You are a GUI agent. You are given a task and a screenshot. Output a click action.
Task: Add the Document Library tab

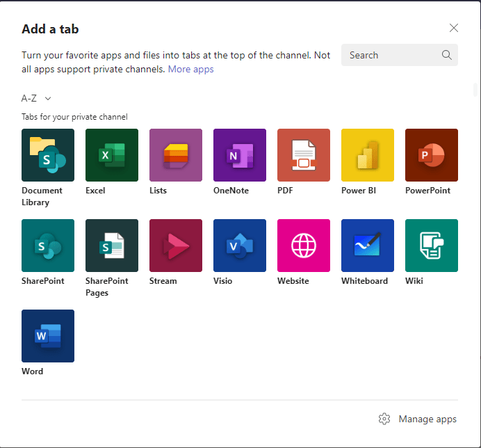pyautogui.click(x=48, y=155)
